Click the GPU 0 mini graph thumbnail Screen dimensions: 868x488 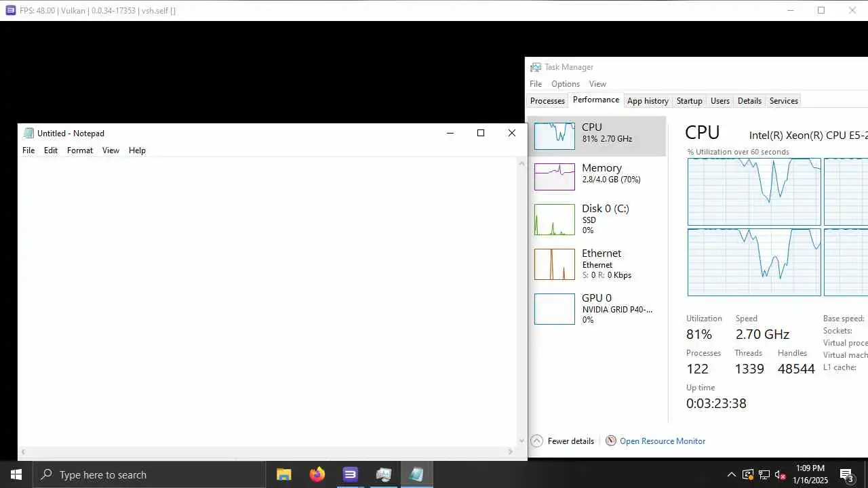pyautogui.click(x=555, y=309)
